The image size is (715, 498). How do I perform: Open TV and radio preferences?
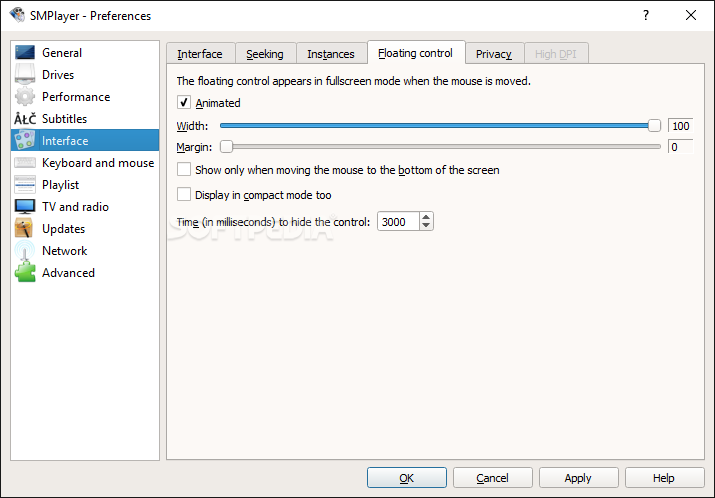(x=85, y=207)
